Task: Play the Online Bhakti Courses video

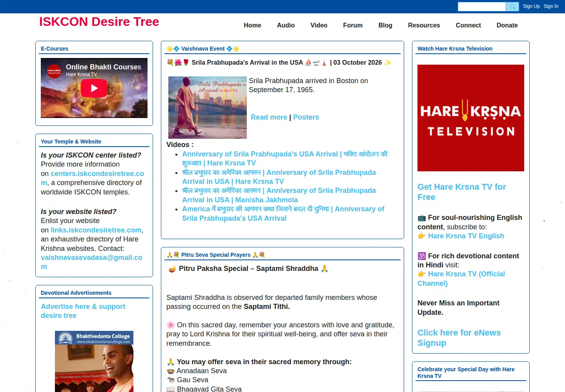Action: (94, 88)
